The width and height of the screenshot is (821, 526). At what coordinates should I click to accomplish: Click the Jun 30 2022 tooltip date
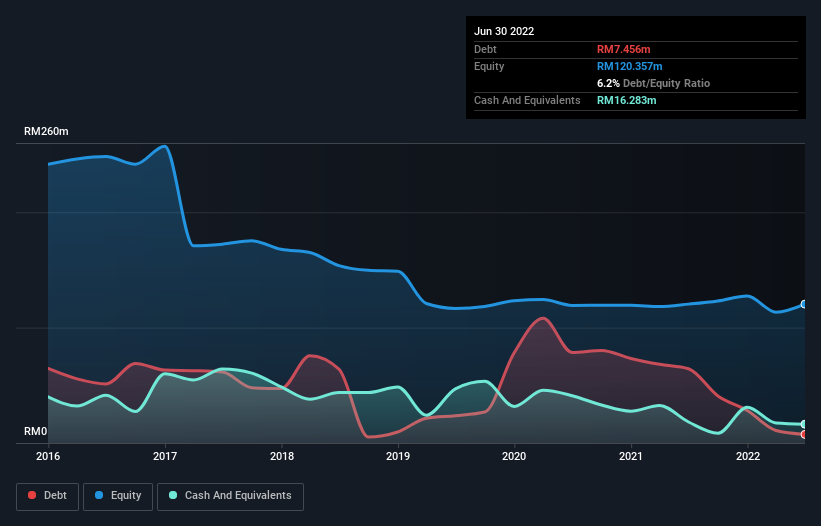click(x=504, y=31)
